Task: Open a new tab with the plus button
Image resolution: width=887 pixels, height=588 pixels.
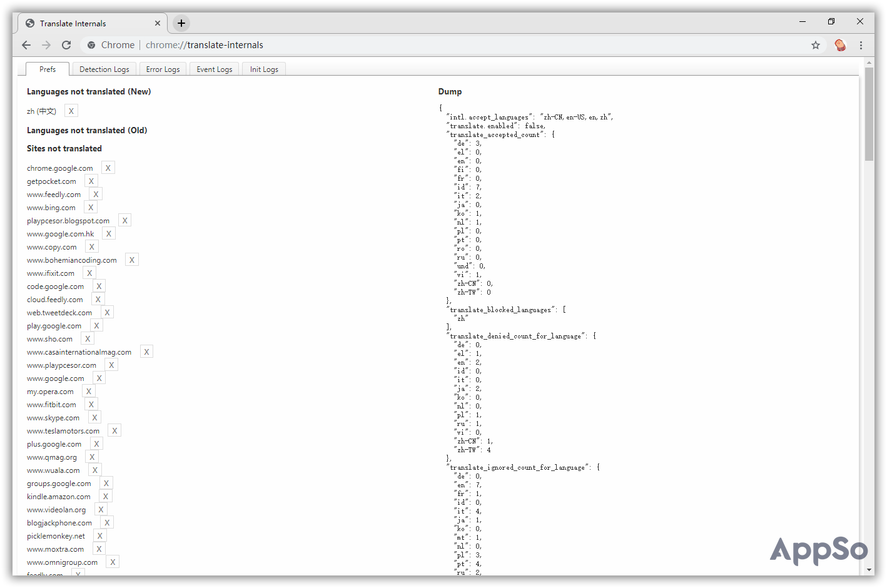Action: [181, 23]
